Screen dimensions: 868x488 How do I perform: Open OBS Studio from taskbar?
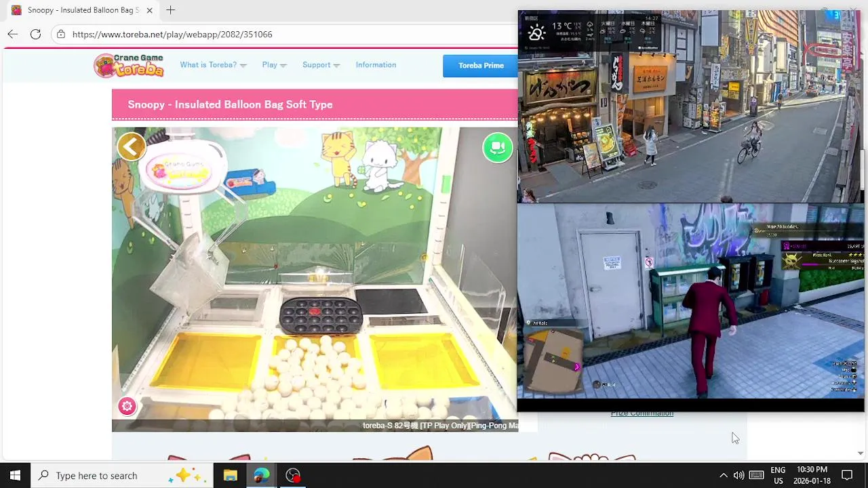(293, 475)
